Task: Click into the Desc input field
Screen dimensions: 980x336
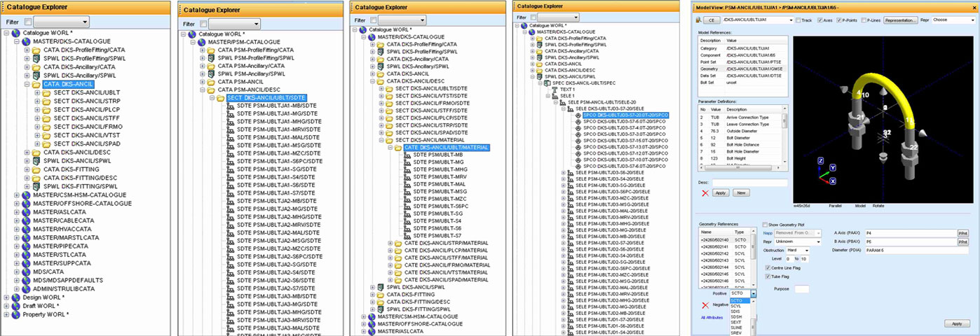Action: (x=751, y=182)
